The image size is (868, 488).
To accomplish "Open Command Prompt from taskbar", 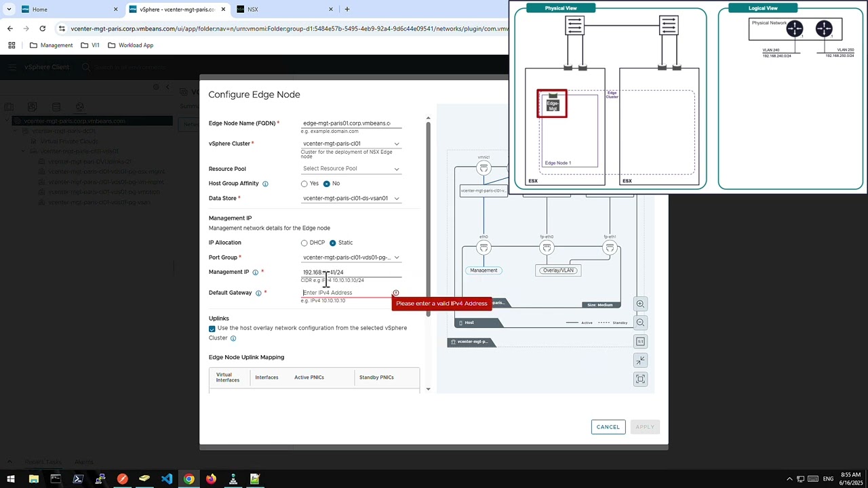I will [56, 479].
